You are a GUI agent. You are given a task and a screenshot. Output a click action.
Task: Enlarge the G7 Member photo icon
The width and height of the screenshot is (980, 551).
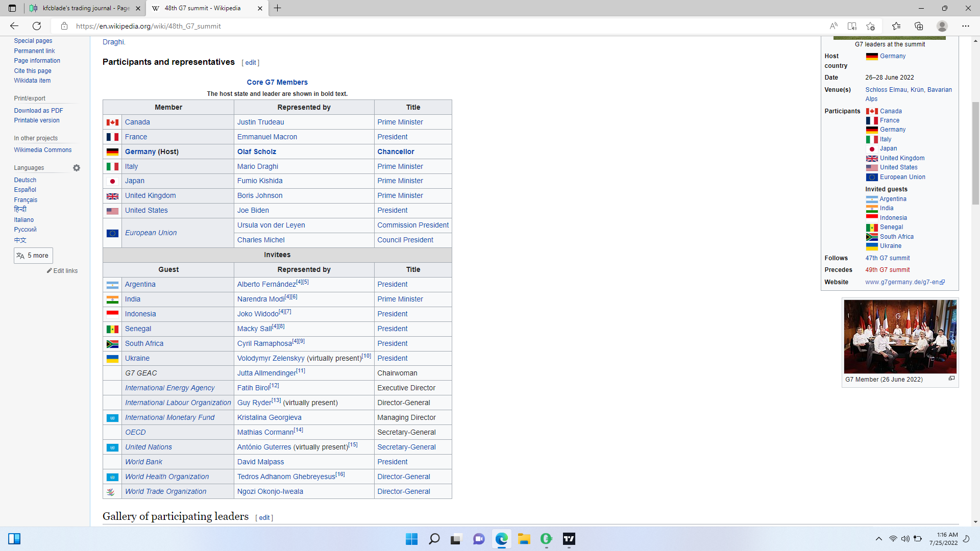click(951, 379)
